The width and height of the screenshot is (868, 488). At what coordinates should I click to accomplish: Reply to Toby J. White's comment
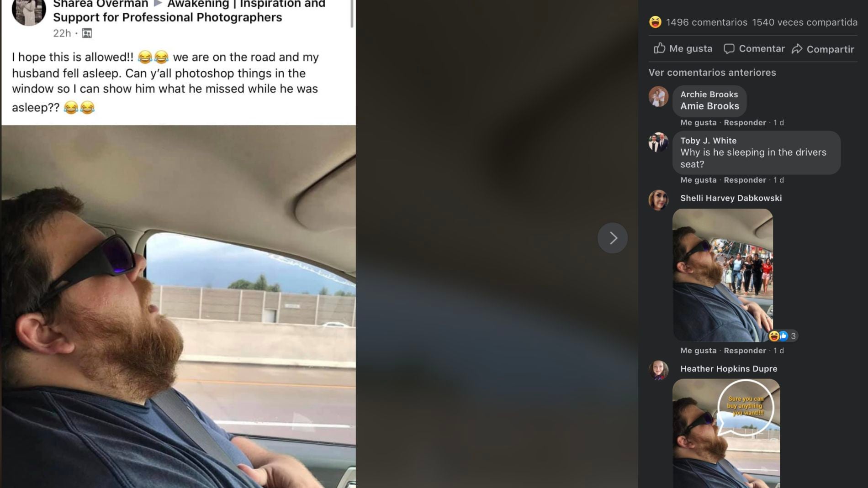745,180
